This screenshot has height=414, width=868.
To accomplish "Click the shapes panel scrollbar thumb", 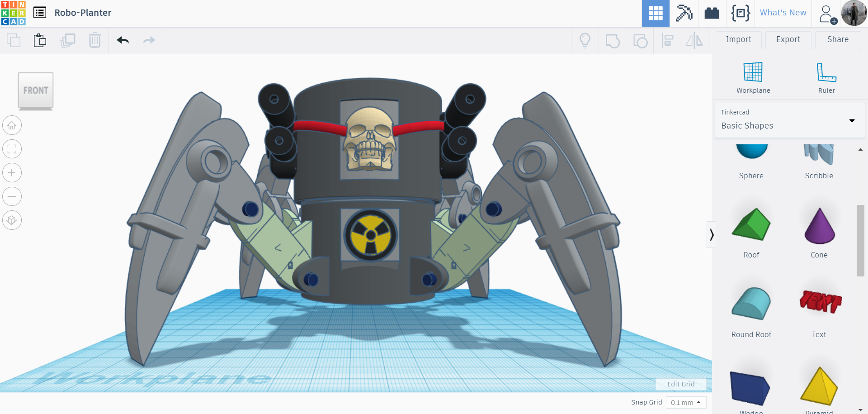I will [x=860, y=240].
